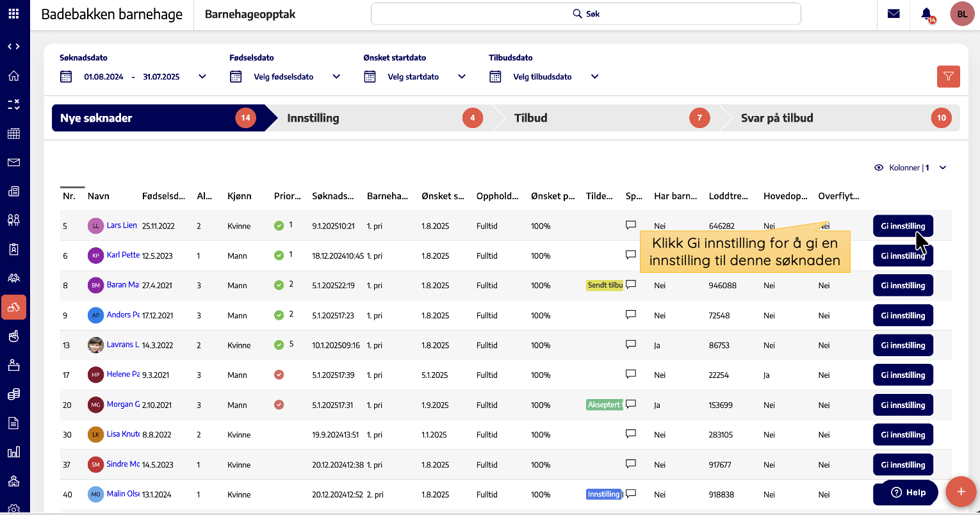Click the Søk search field
Viewport: 980px width, 515px height.
pyautogui.click(x=585, y=13)
